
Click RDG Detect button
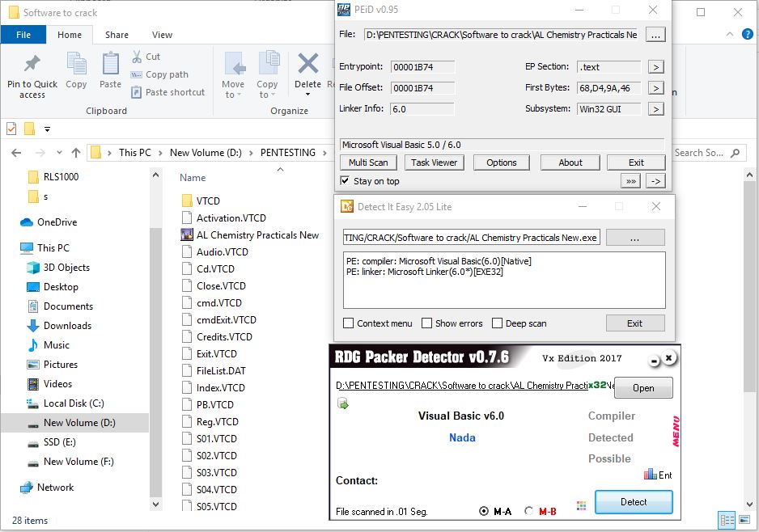click(633, 502)
